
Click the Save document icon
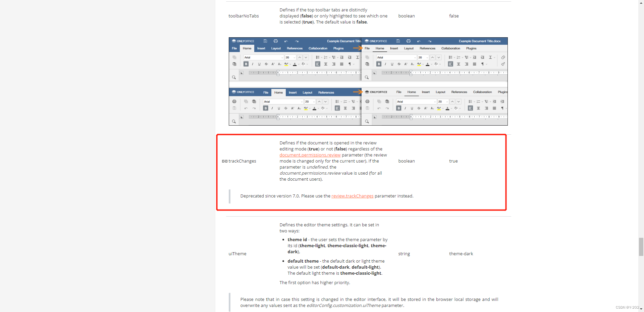pos(265,41)
